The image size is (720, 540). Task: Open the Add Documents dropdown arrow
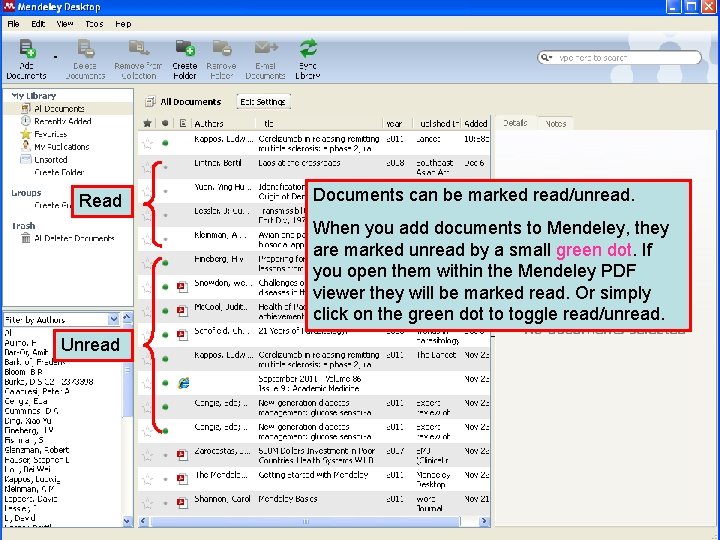click(x=56, y=58)
